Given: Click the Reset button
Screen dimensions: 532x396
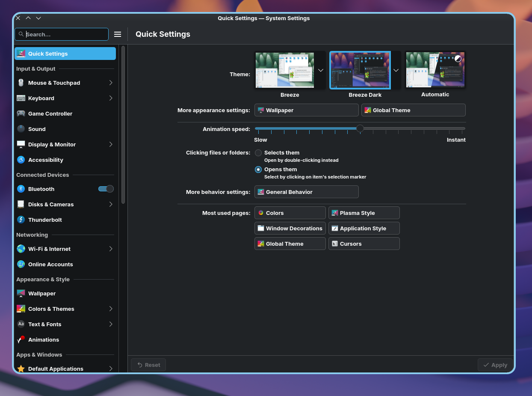Looking at the screenshot, I should coord(148,365).
